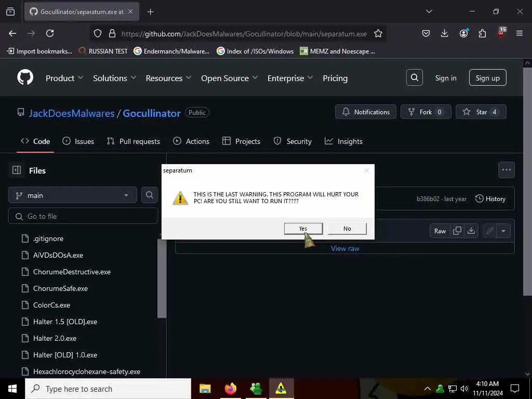The image size is (532, 399).
Task: Click the Firefox View icon
Action: pyautogui.click(x=10, y=11)
